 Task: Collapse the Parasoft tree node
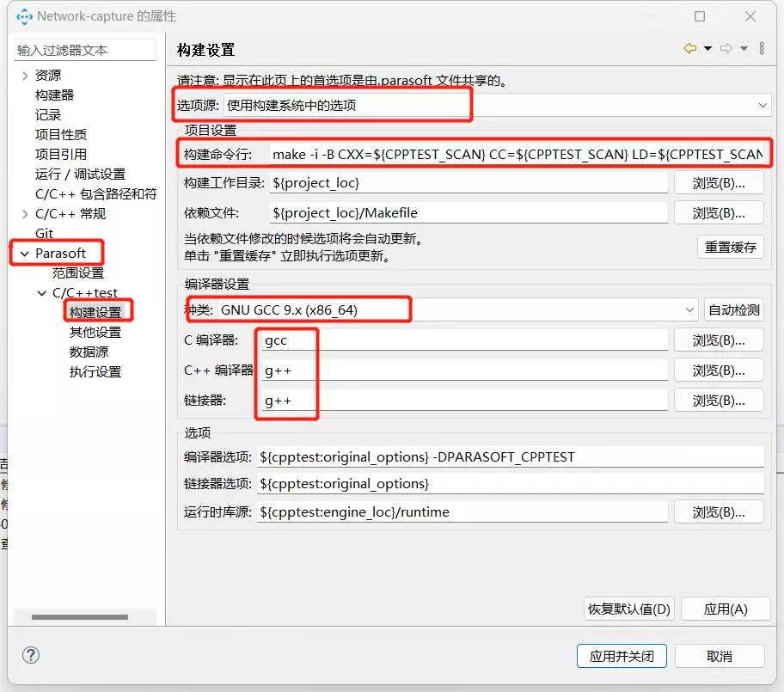24,254
